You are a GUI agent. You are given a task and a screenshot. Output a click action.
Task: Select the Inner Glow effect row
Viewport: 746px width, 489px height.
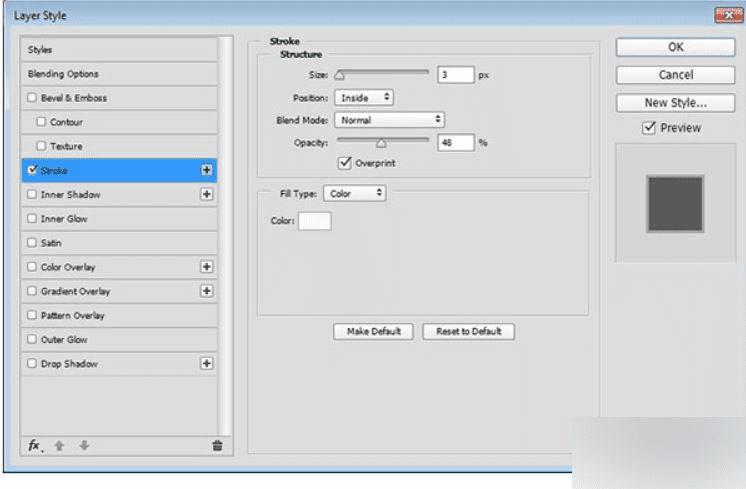tap(119, 218)
